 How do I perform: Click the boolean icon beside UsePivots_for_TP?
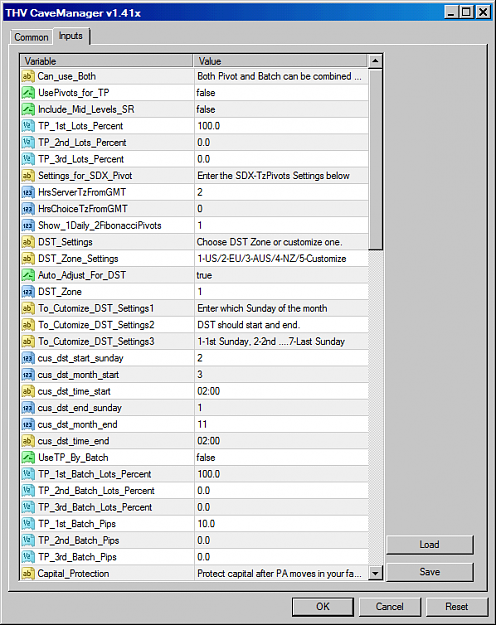[28, 93]
